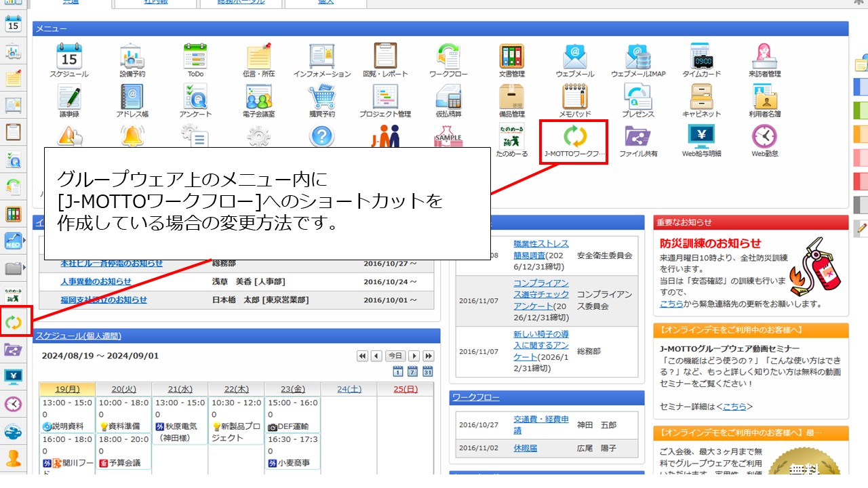Select the green color swatch on right edge
This screenshot has width=868, height=488.
click(x=860, y=109)
